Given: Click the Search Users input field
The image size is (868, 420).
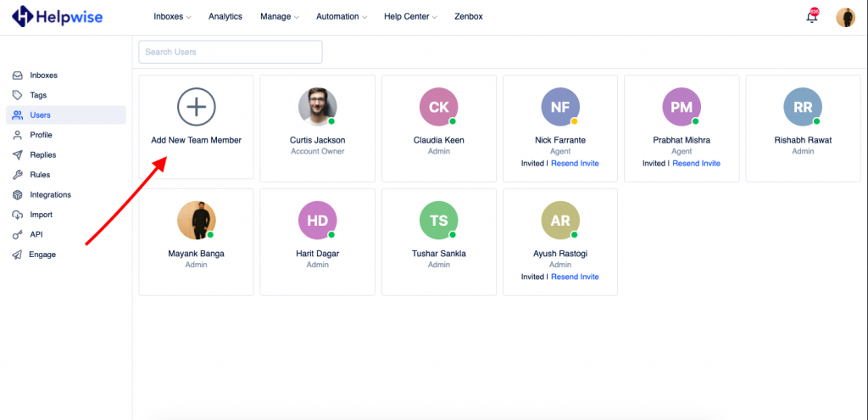Looking at the screenshot, I should click(230, 52).
